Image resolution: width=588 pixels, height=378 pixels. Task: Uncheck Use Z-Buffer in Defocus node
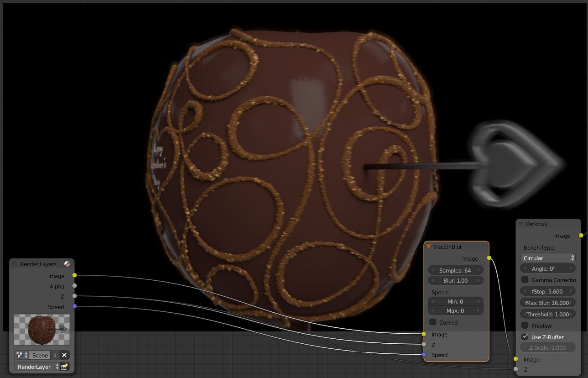pos(525,337)
